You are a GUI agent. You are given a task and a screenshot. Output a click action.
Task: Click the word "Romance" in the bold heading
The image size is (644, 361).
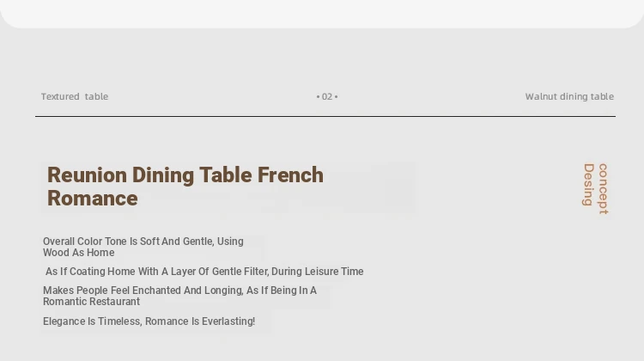[x=93, y=199]
